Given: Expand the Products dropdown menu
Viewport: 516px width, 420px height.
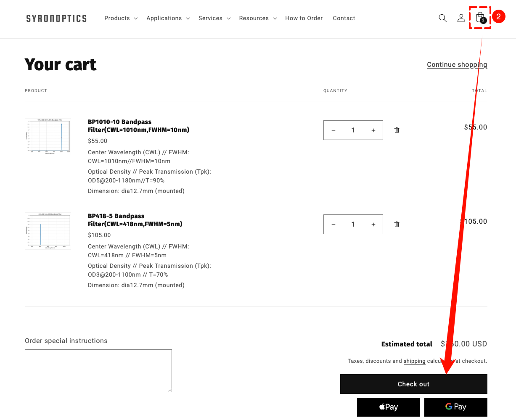Looking at the screenshot, I should click(x=121, y=18).
